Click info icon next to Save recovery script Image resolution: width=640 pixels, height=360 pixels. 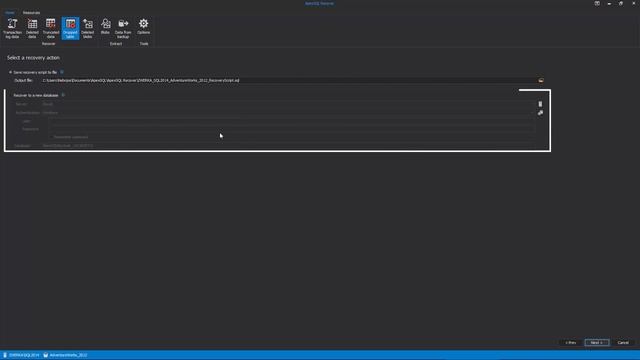(62, 72)
